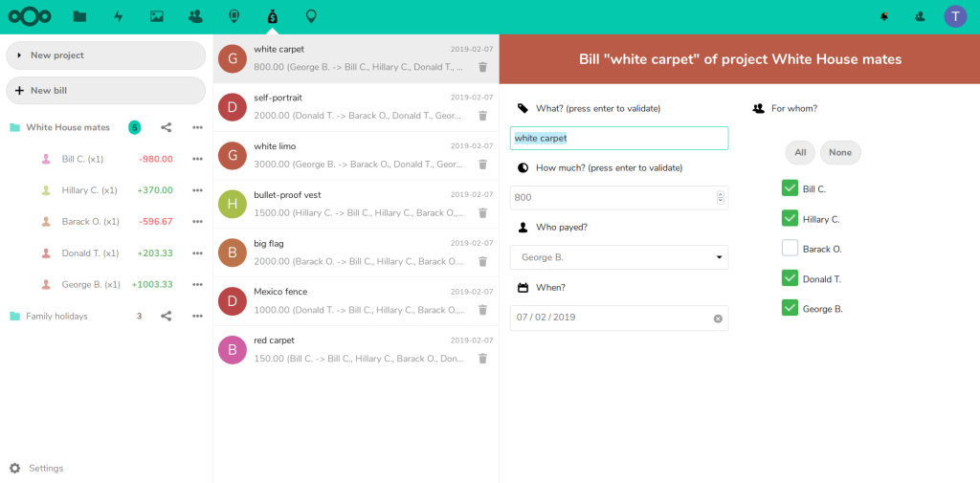Screen dimensions: 980x483
Task: Open Family holidays project options menu
Action: (x=197, y=317)
